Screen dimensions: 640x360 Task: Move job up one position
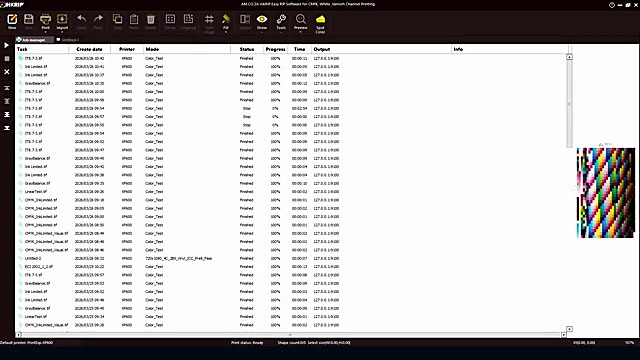tap(7, 101)
